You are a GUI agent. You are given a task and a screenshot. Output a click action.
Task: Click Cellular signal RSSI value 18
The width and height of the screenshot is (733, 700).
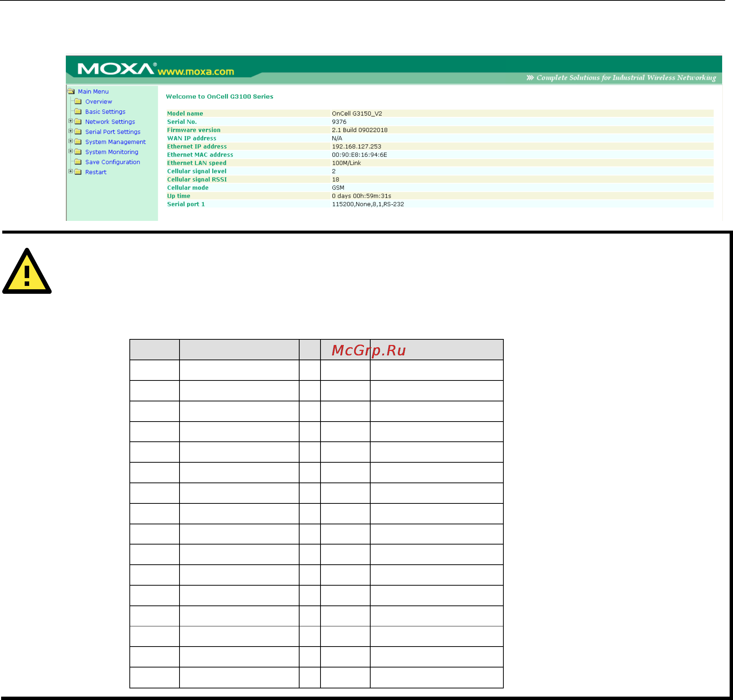point(335,179)
